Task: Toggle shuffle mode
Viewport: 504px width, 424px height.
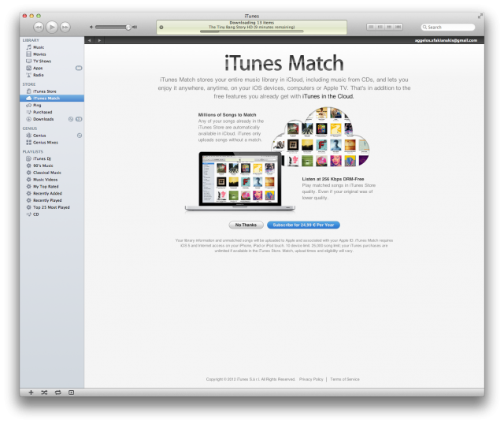Action: pos(44,392)
